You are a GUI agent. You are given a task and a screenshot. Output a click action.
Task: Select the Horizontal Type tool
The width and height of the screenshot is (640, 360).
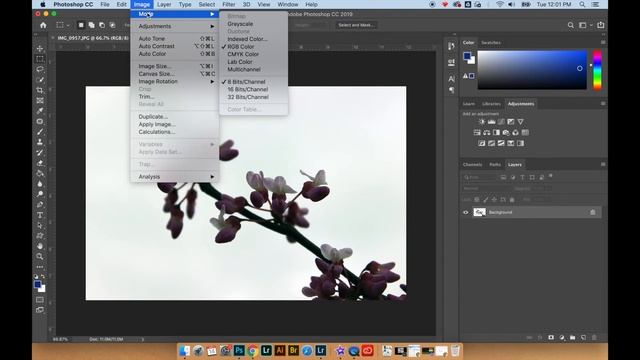click(40, 215)
